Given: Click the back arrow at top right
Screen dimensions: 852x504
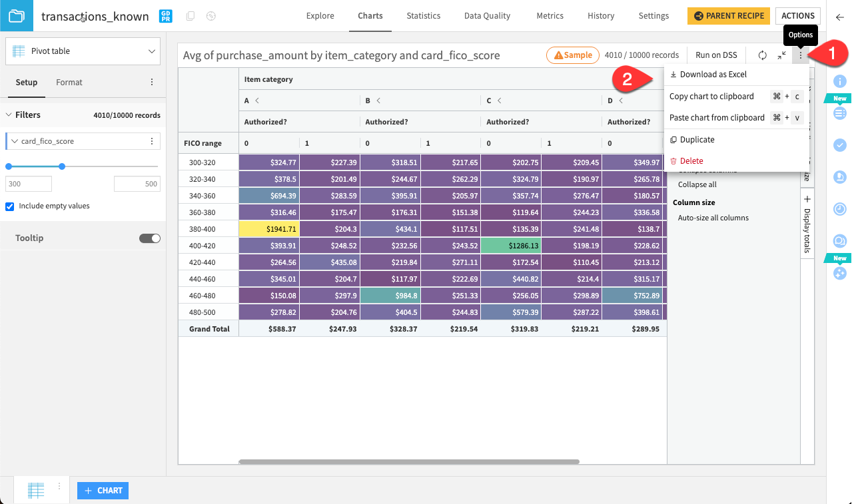Looking at the screenshot, I should (839, 17).
